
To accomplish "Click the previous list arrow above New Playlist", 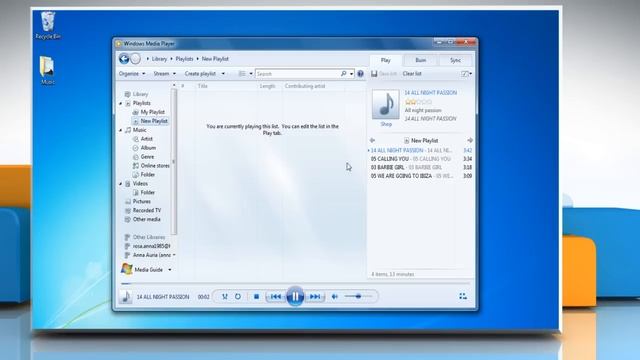I will (372, 140).
